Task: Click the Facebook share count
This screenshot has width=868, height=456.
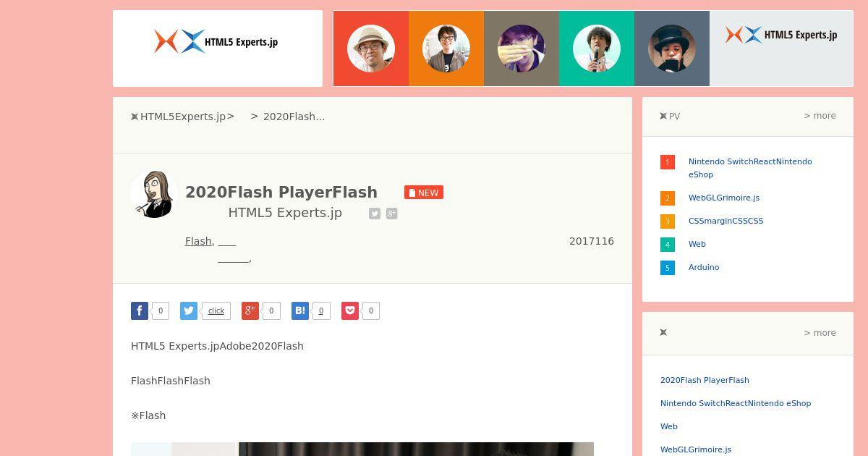Action: [x=161, y=311]
